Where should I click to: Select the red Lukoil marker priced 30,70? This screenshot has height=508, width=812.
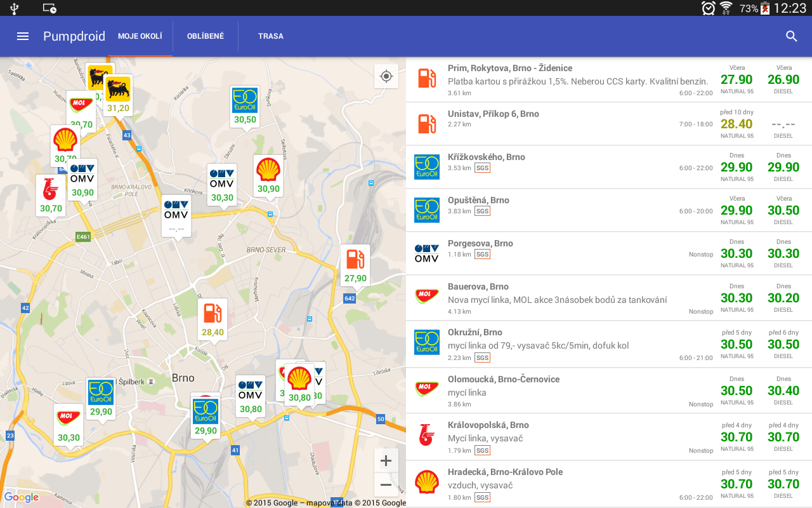[51, 196]
